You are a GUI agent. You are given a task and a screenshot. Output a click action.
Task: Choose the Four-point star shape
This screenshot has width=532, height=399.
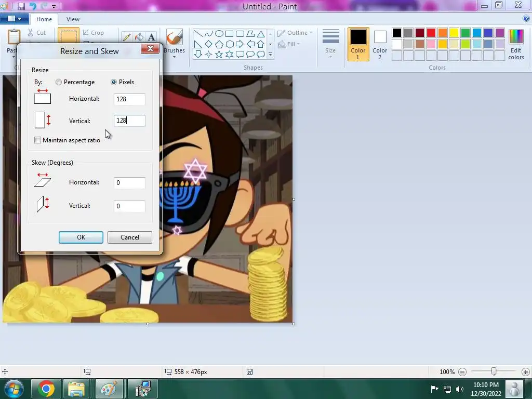(209, 54)
